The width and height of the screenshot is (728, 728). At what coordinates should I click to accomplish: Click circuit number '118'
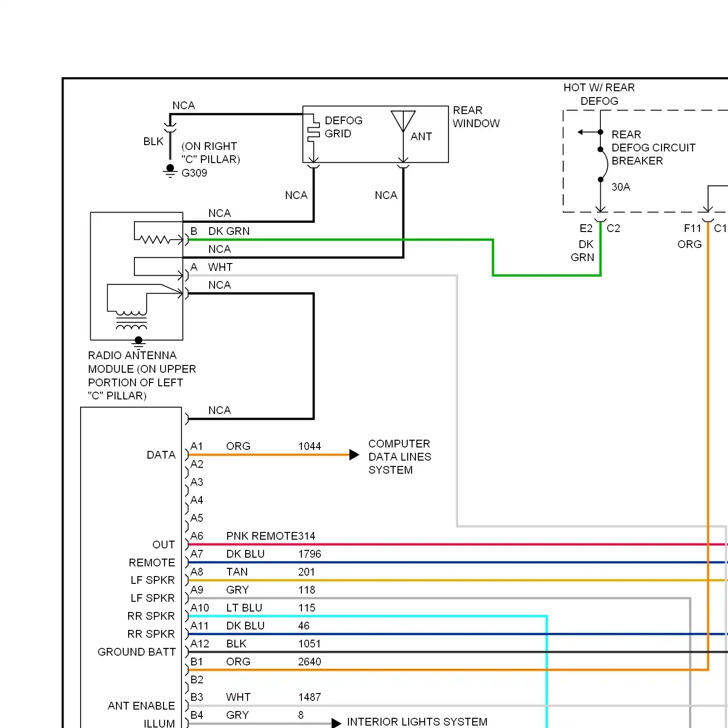coord(307,590)
